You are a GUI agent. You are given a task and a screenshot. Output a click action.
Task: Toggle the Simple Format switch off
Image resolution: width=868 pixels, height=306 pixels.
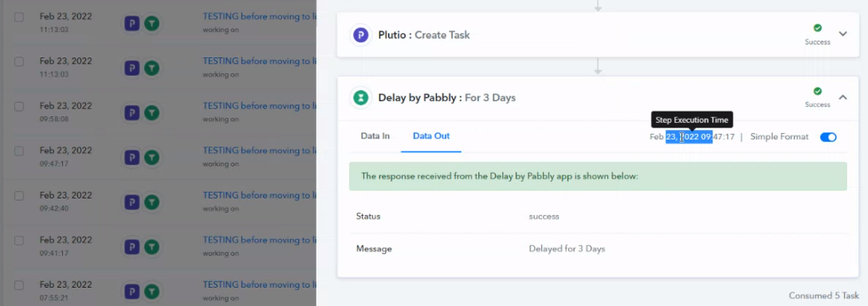click(x=828, y=137)
